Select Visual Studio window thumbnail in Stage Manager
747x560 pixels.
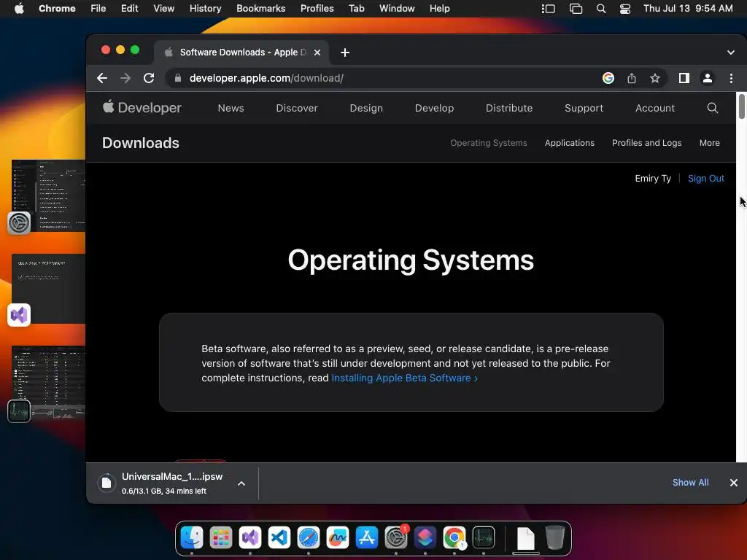[48, 289]
